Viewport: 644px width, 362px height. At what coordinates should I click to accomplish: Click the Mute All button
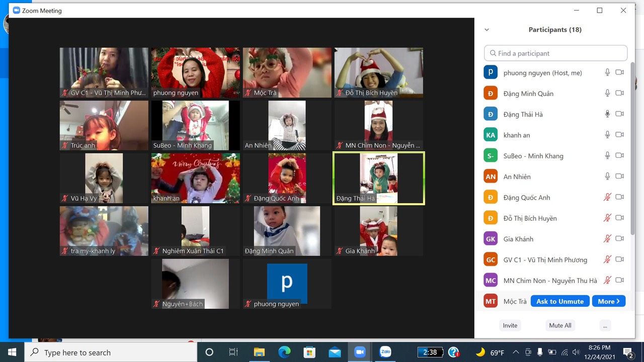(560, 325)
